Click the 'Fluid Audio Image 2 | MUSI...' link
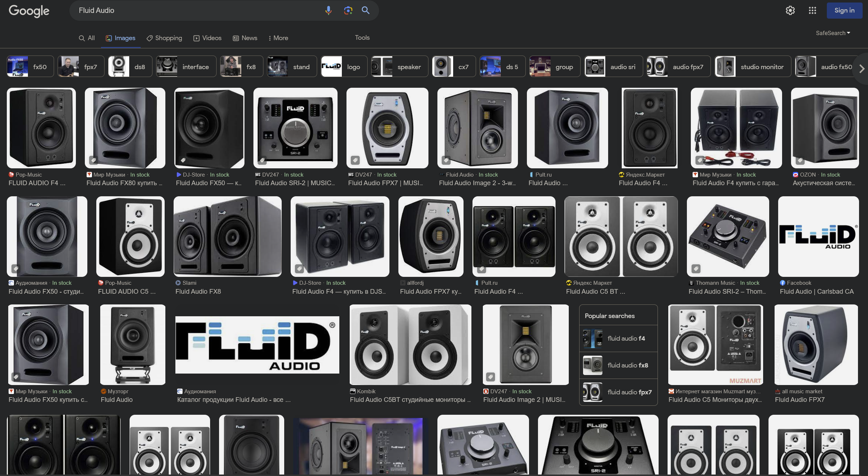868x476 pixels. pos(524,400)
